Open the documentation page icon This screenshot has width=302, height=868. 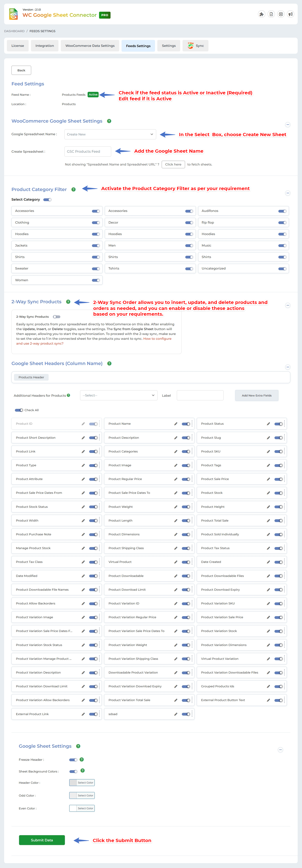pyautogui.click(x=271, y=14)
